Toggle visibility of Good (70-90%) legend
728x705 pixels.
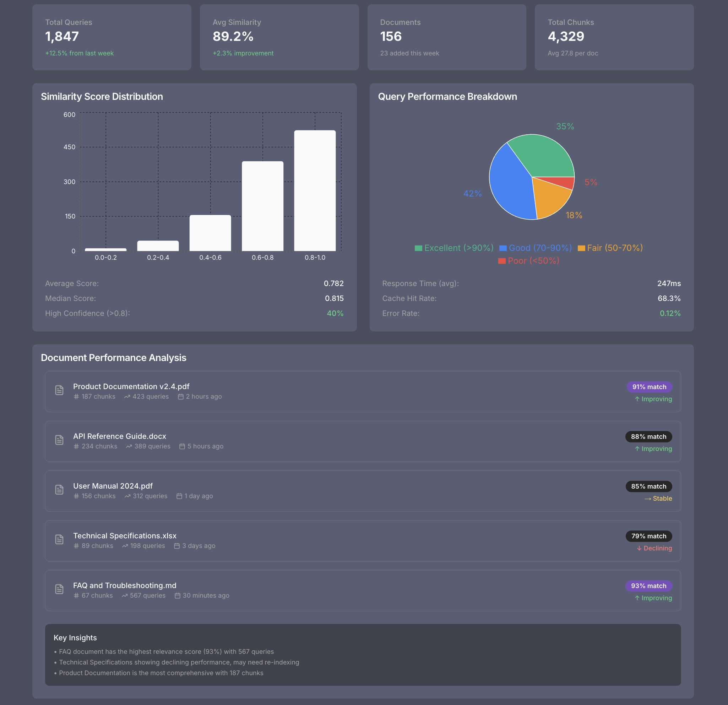535,248
